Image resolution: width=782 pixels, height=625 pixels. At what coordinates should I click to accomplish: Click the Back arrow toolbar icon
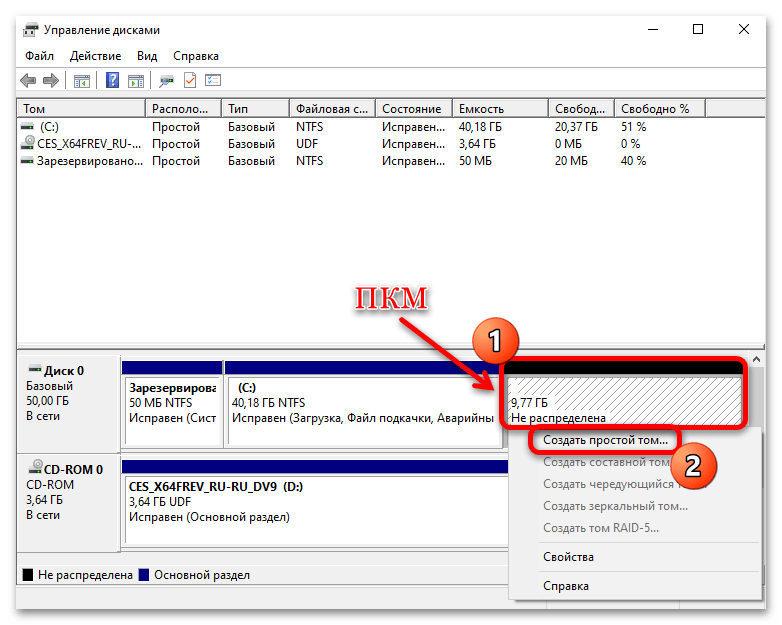[x=28, y=80]
